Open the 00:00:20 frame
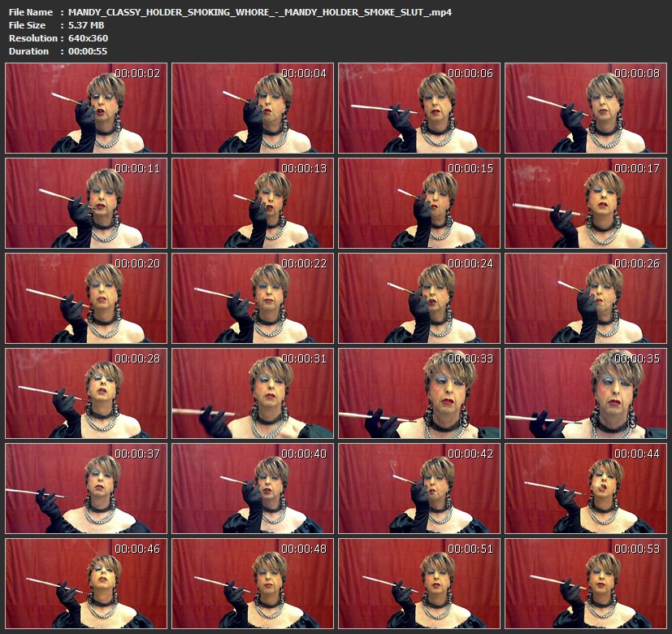Viewport: 672px width, 634px height. pyautogui.click(x=85, y=298)
